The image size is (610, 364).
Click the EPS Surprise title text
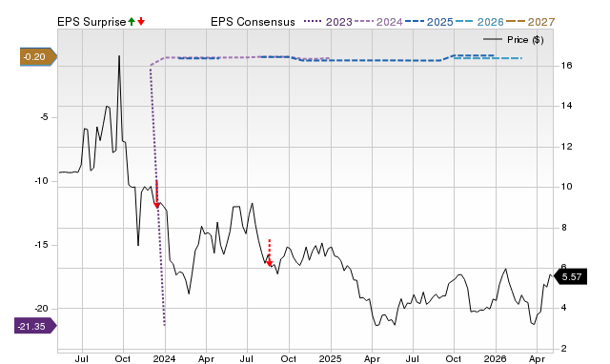[91, 22]
